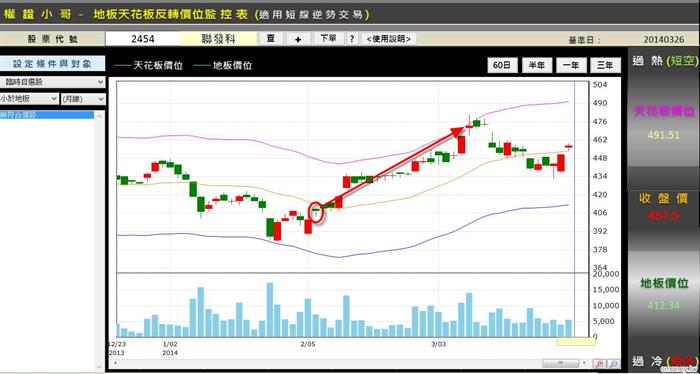Screen dimensions: 700x374
Task: Click the red zoom-in magnifier icon
Action: pos(600,363)
